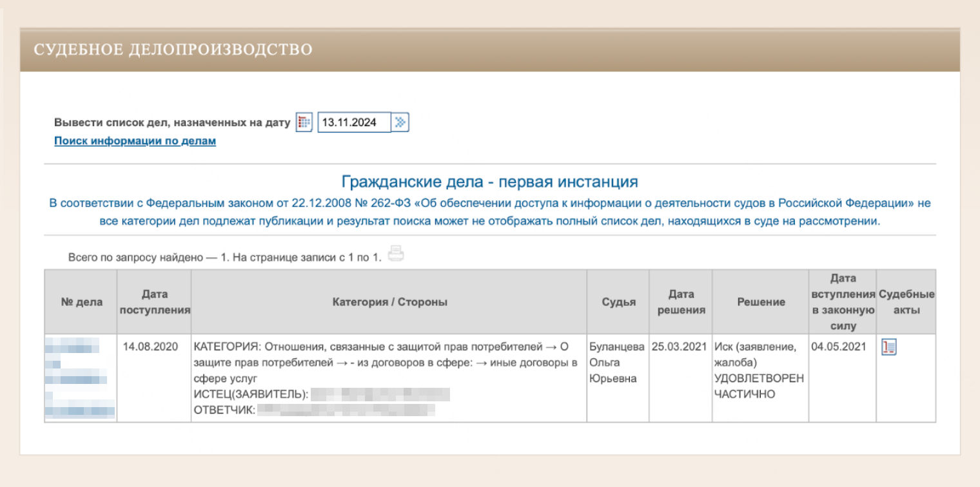Click the 'КАТЕГОРИЯ' description text
The image size is (980, 487).
[x=386, y=363]
